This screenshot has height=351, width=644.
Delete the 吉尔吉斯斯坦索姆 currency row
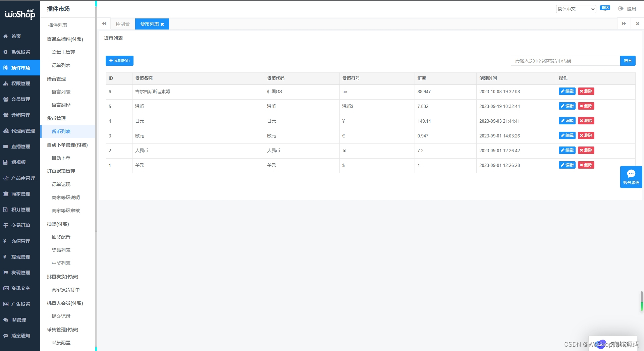click(x=586, y=91)
